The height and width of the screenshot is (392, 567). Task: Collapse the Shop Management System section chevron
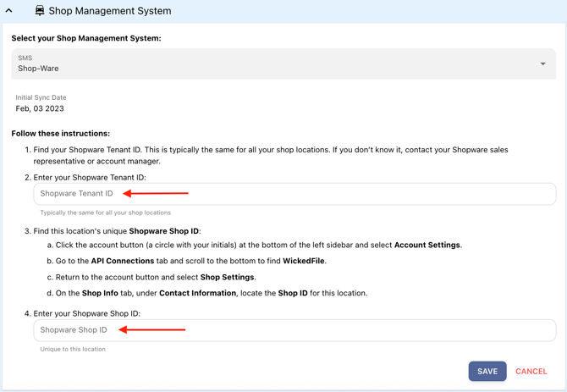(9, 11)
